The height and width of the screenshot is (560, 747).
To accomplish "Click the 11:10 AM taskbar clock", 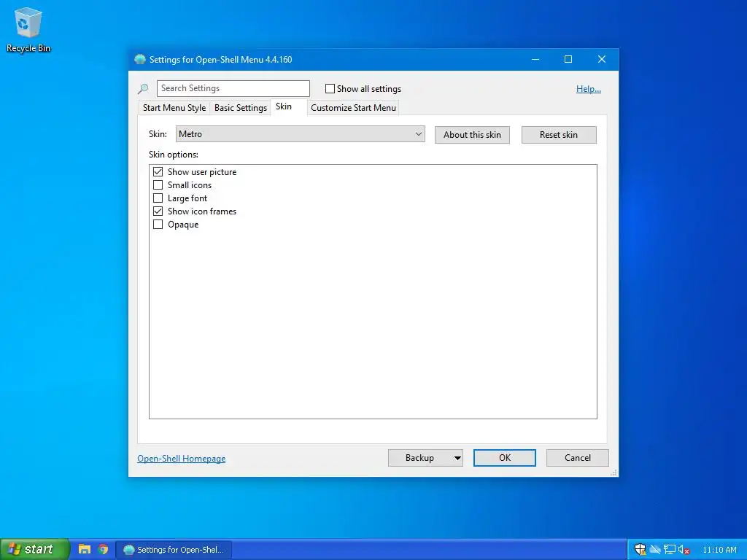I will (719, 550).
